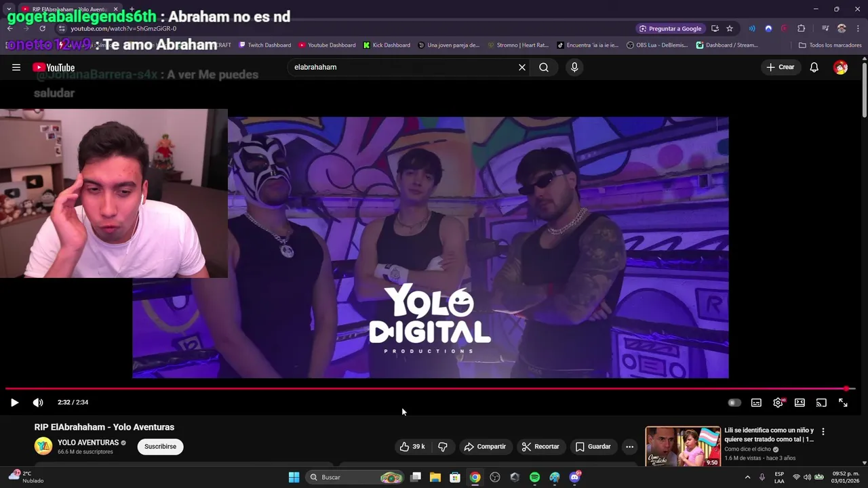Open video settings gear
This screenshot has width=868, height=488.
778,403
